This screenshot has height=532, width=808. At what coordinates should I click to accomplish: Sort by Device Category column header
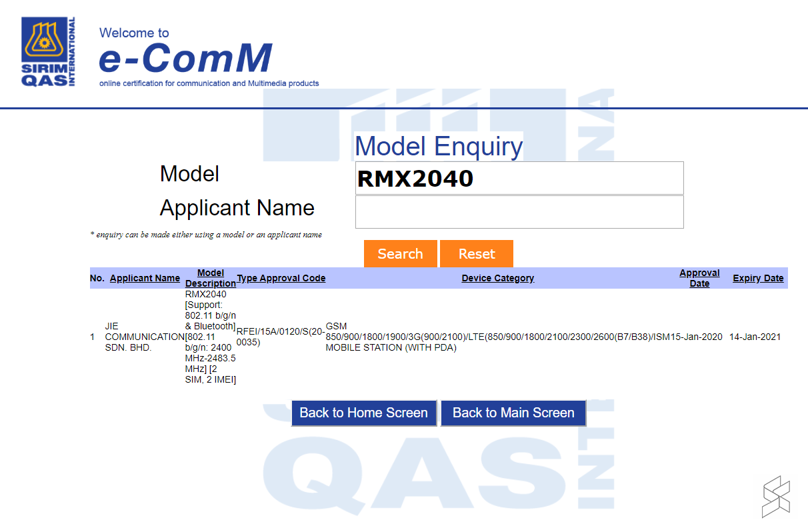497,278
